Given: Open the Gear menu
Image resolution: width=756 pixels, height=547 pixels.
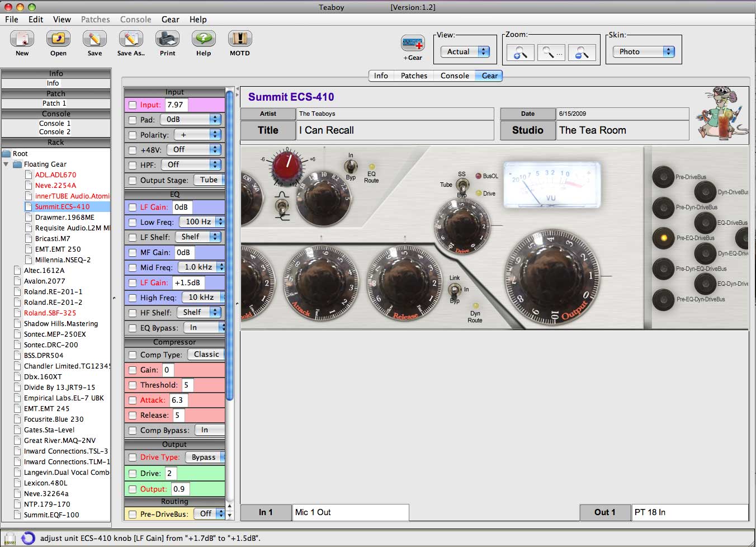Looking at the screenshot, I should point(171,19).
